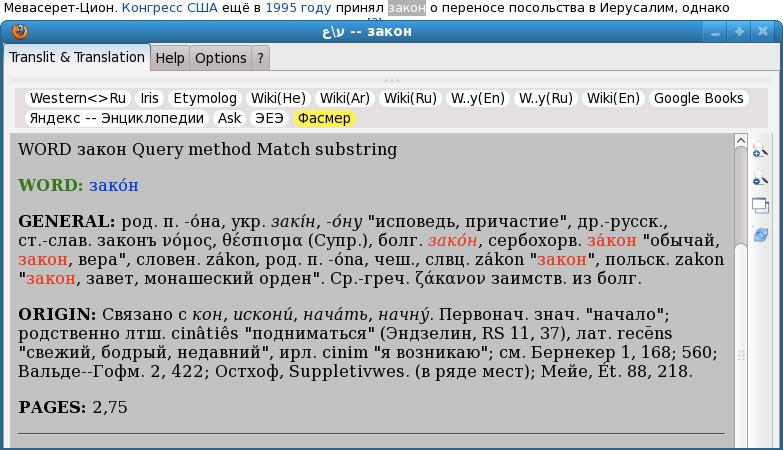Viewport: 783px width, 450px height.
Task: Click the zoom in magnifier icon
Action: pyautogui.click(x=760, y=152)
